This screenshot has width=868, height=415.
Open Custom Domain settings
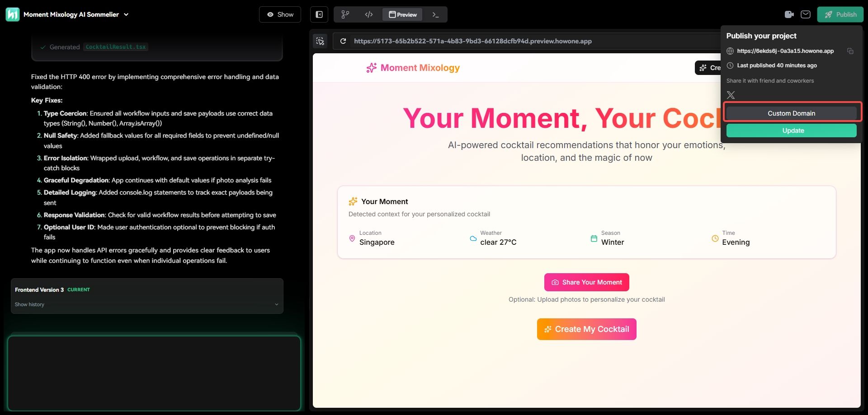click(791, 113)
